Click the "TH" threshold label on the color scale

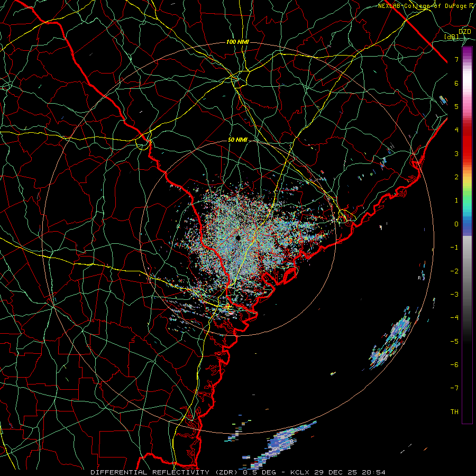coord(454,412)
